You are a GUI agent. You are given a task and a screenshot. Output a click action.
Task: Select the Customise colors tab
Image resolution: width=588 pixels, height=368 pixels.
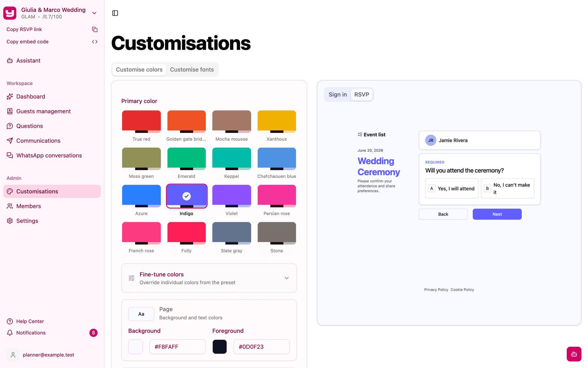[139, 70]
